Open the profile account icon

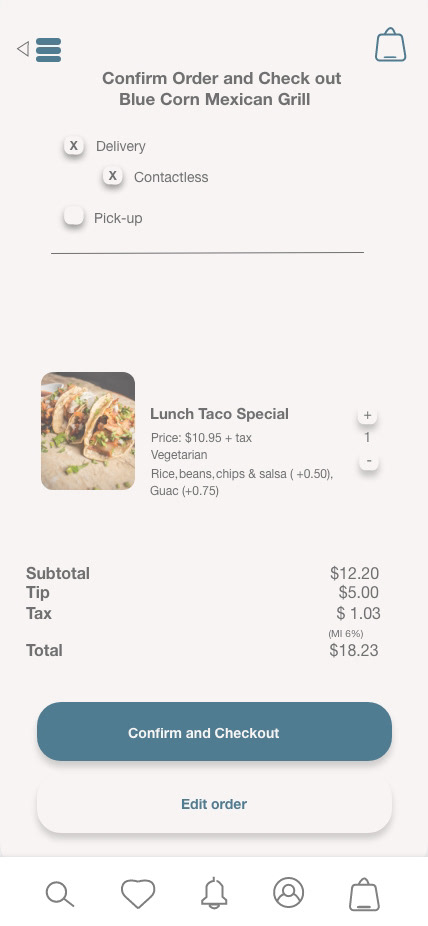click(x=289, y=892)
